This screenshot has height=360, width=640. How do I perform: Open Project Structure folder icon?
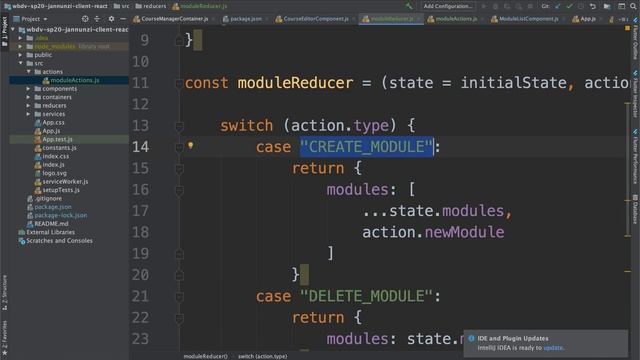pos(607,7)
